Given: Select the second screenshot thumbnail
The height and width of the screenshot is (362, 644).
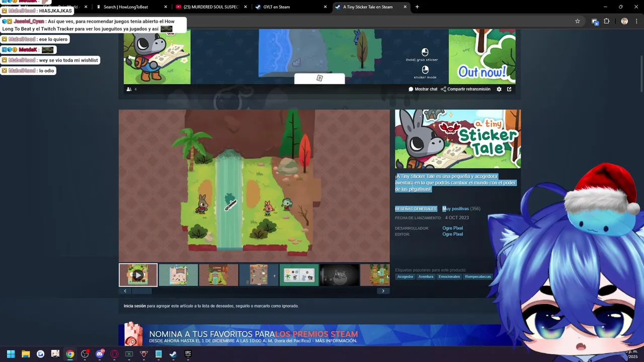Looking at the screenshot, I should [178, 275].
